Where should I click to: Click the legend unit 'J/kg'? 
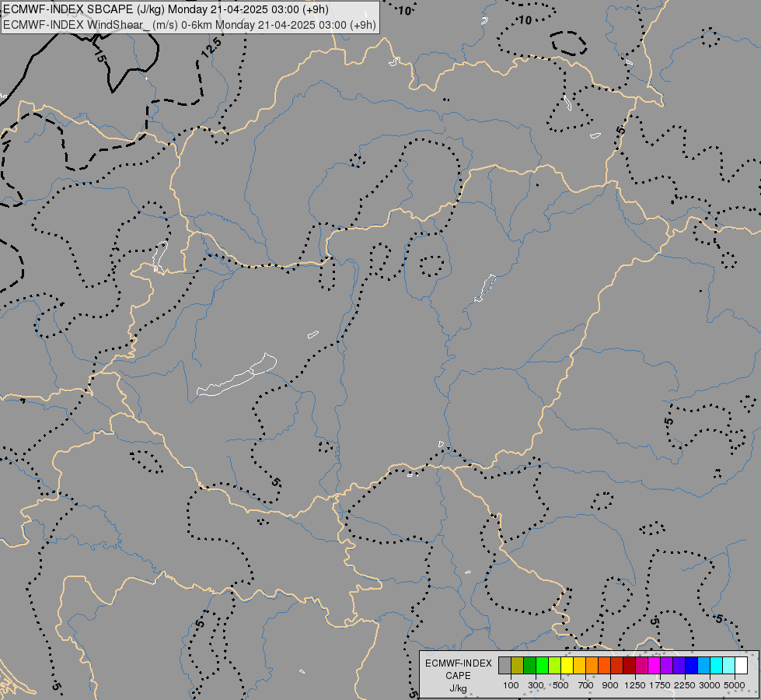pos(458,688)
